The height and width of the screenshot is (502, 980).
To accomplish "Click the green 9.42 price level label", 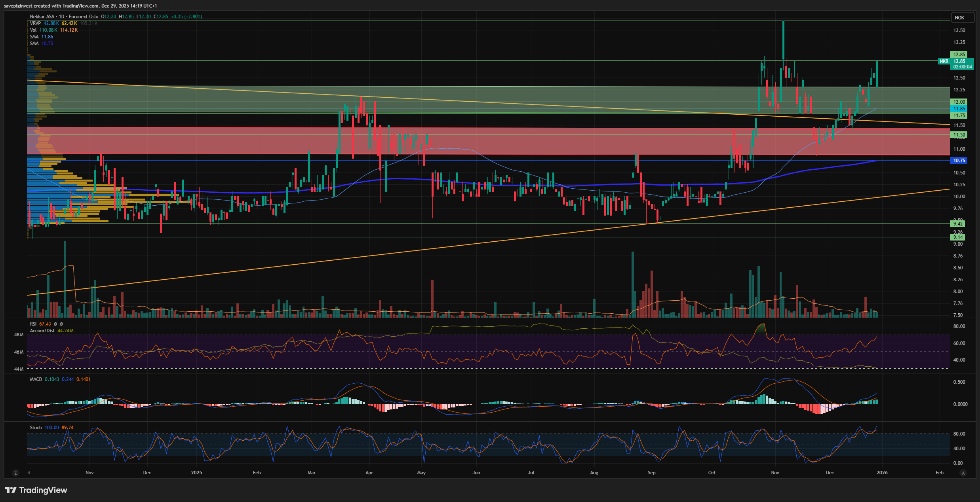I will click(x=958, y=224).
